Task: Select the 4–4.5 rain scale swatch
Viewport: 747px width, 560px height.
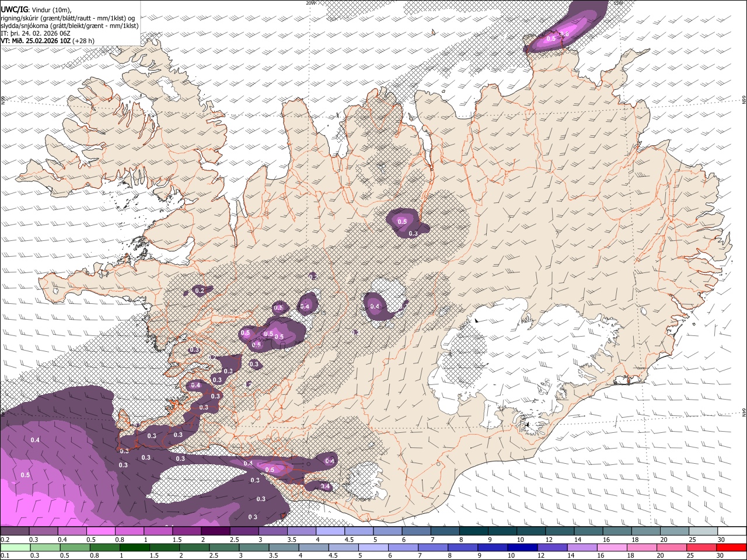Action: pyautogui.click(x=314, y=548)
